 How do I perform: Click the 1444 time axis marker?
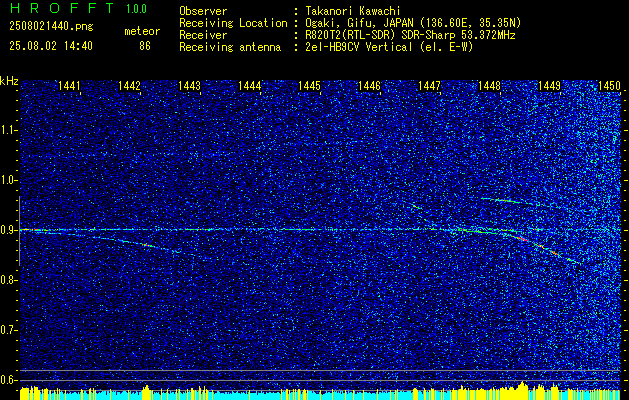click(x=250, y=85)
